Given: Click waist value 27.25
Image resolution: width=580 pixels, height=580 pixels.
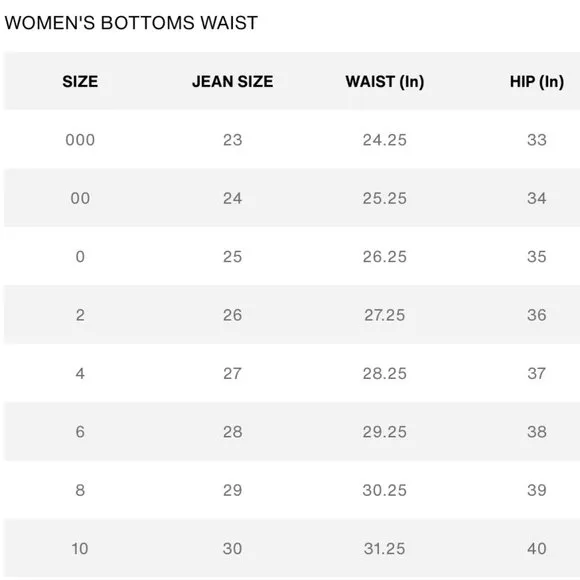Looking at the screenshot, I should pyautogui.click(x=385, y=315).
